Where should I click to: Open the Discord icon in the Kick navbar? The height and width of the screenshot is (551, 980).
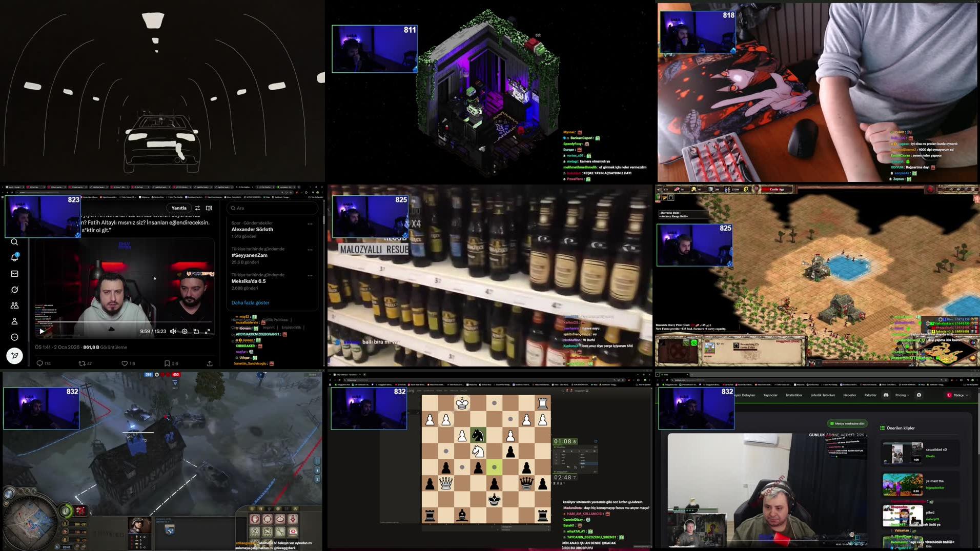pos(886,395)
